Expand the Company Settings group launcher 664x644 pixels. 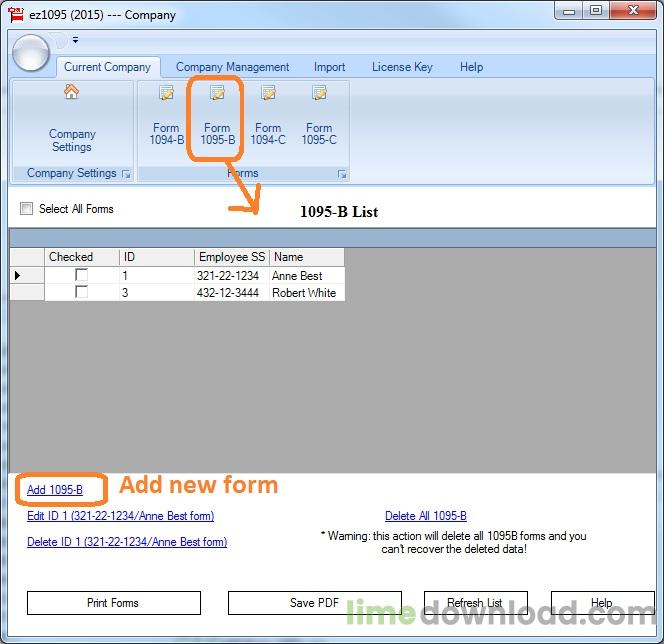pos(126,174)
